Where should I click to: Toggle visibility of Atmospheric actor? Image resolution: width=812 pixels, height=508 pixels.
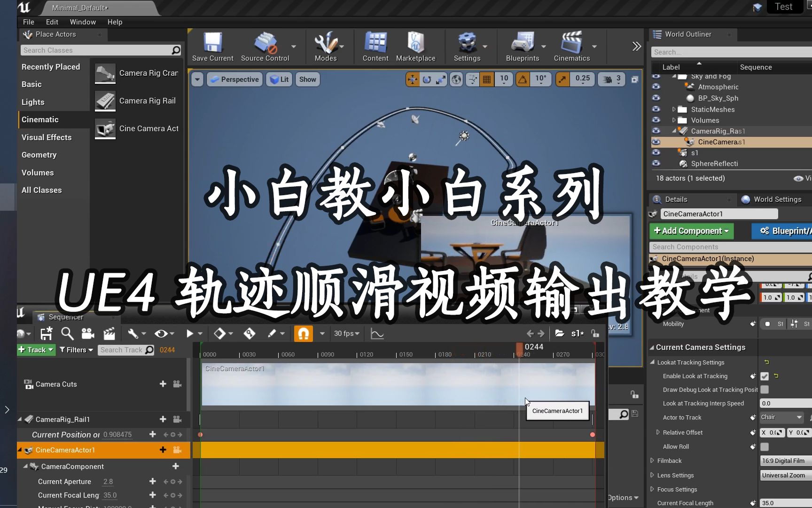(x=656, y=87)
